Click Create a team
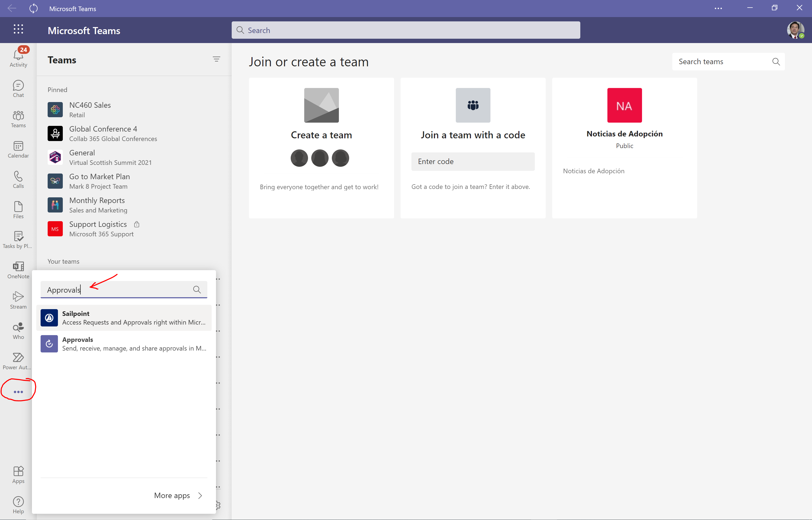Image resolution: width=812 pixels, height=520 pixels. 321,135
